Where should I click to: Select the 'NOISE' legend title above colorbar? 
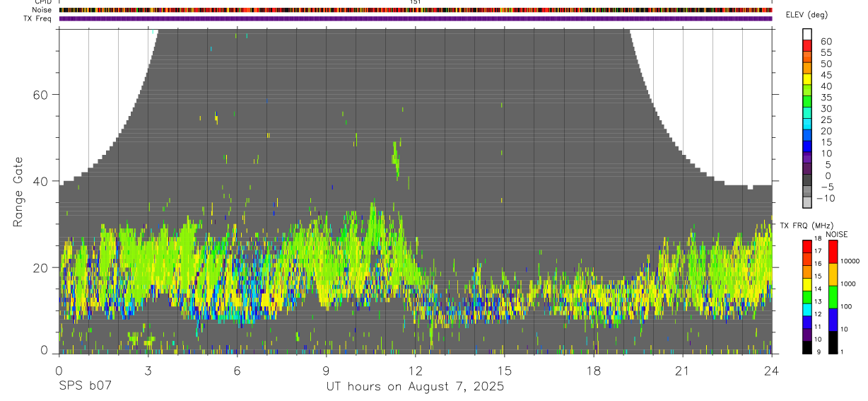tap(837, 234)
